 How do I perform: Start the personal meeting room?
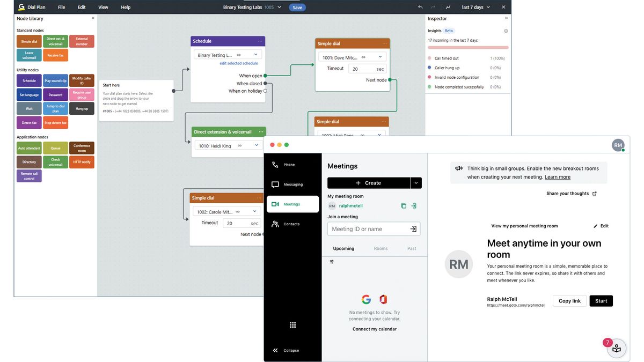601,301
